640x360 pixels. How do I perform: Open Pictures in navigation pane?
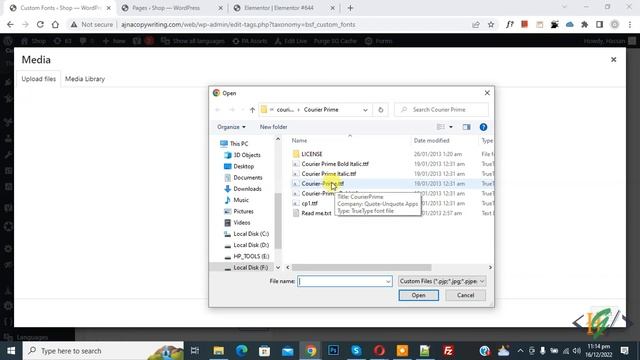[x=243, y=211]
